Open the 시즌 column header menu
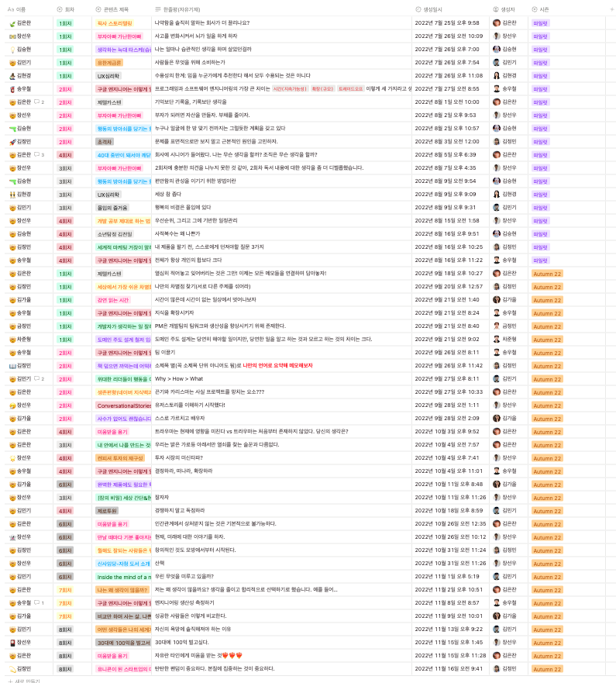The height and width of the screenshot is (683, 616). (540, 9)
